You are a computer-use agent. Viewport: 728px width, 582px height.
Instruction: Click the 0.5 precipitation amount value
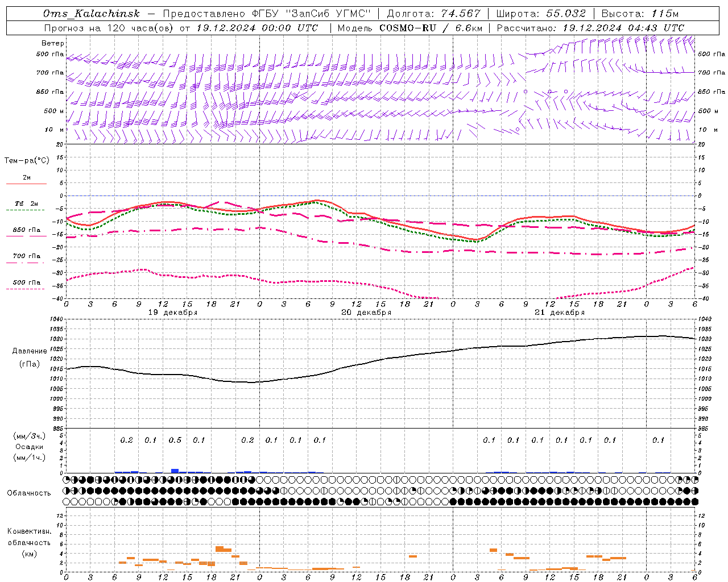[175, 440]
